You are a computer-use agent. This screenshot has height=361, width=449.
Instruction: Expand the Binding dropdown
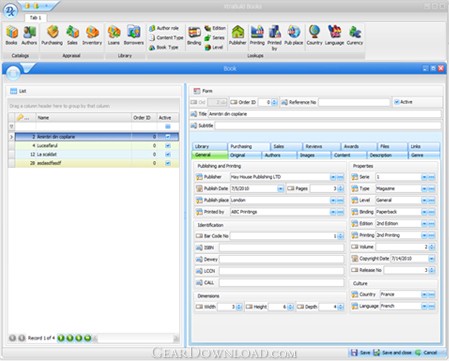point(424,212)
